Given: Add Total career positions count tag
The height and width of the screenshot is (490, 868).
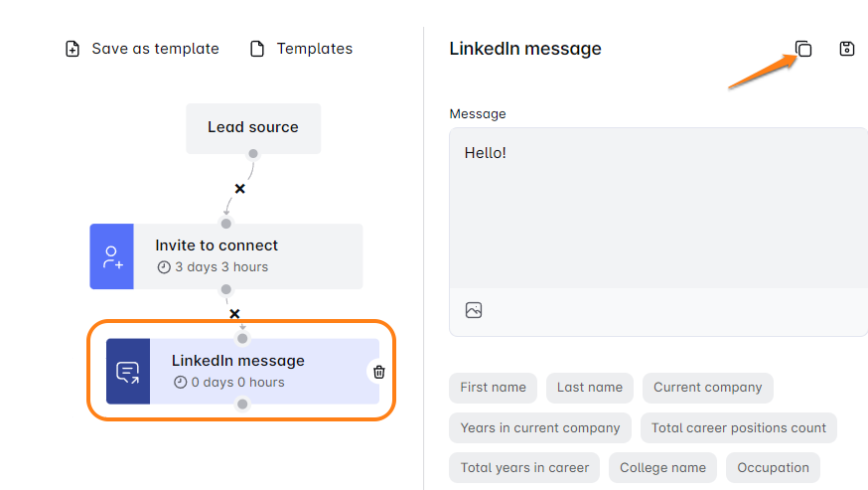Looking at the screenshot, I should click(x=739, y=428).
